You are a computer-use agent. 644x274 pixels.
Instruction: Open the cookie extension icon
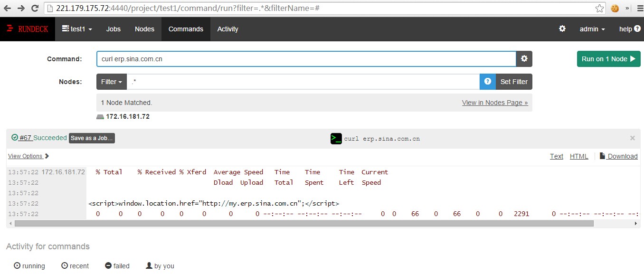coord(616,8)
